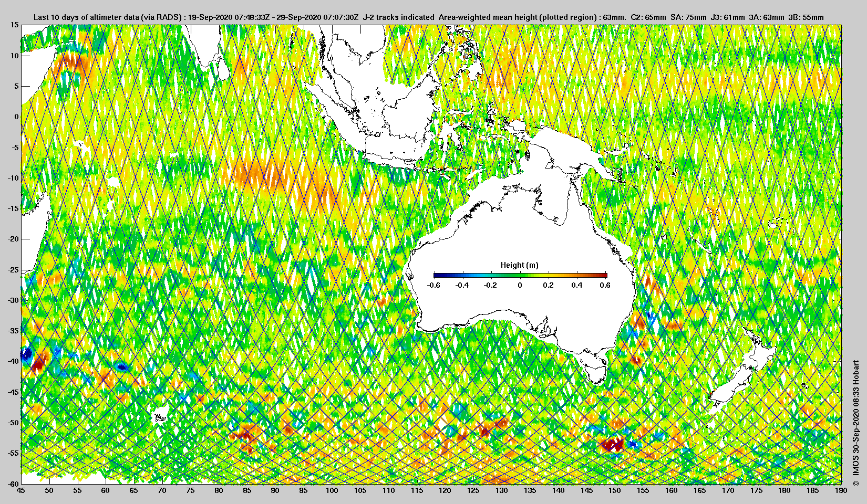Click the -0.2 colorbar tick label
Image resolution: width=867 pixels, height=504 pixels.
[x=491, y=285]
